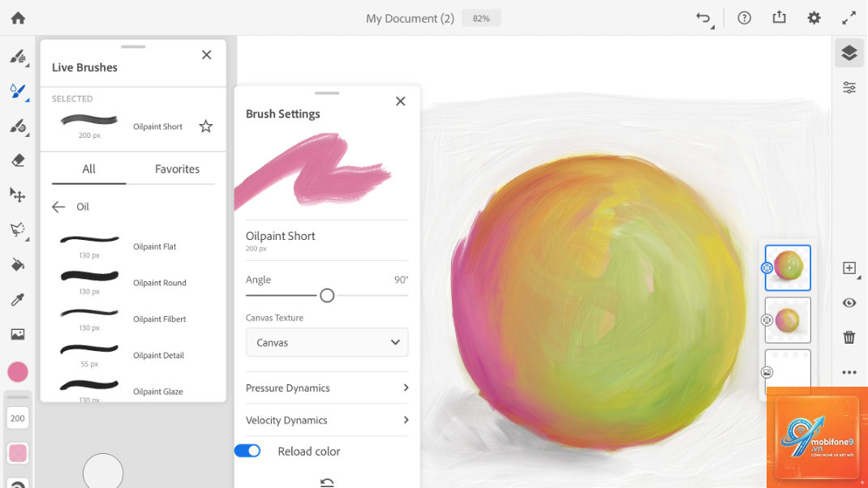
Task: Go back from the Oil category
Action: (x=58, y=207)
